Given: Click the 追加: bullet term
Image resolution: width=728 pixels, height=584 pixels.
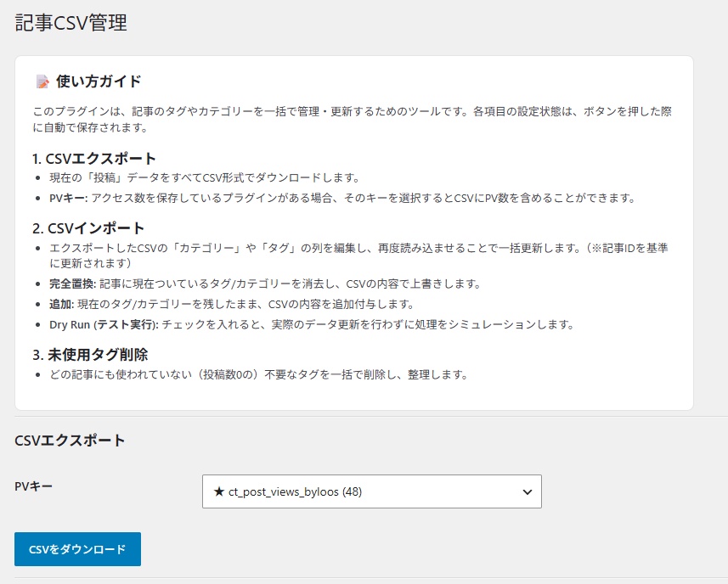Looking at the screenshot, I should (62, 304).
